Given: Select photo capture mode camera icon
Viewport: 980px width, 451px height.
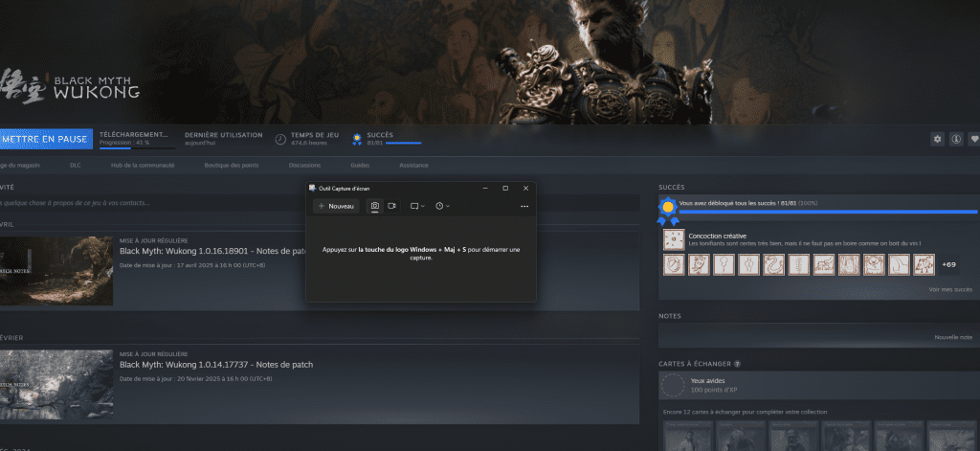Looking at the screenshot, I should click(375, 206).
